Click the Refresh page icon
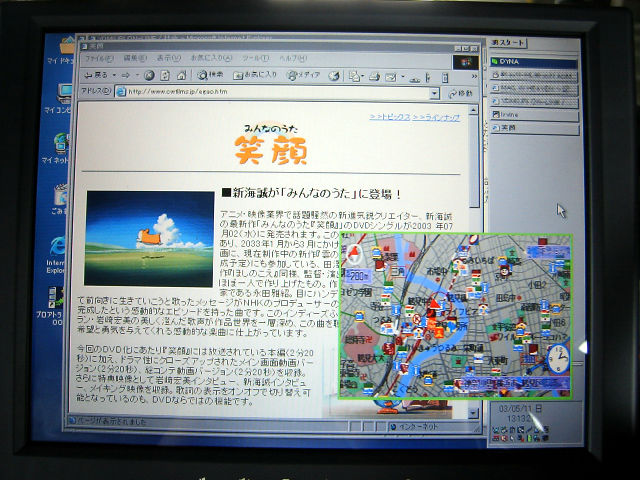Image resolution: width=640 pixels, height=480 pixels. (163, 75)
